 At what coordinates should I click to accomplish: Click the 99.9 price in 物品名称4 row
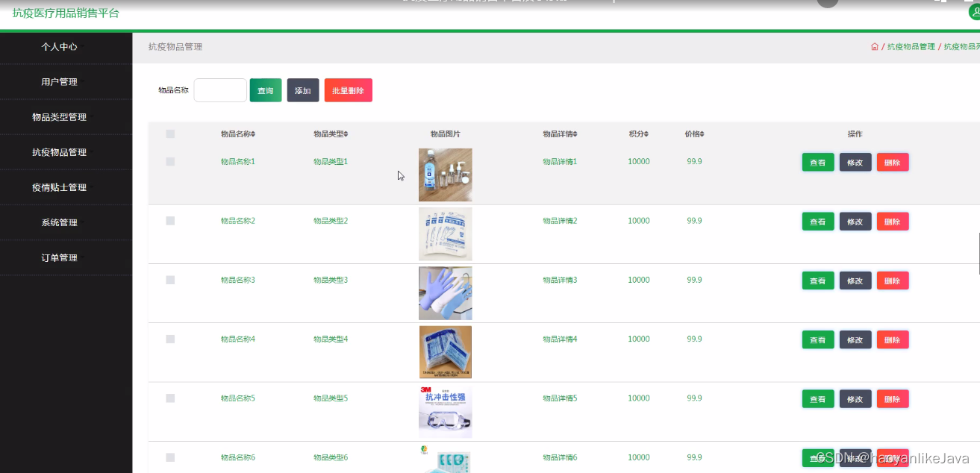(x=694, y=339)
